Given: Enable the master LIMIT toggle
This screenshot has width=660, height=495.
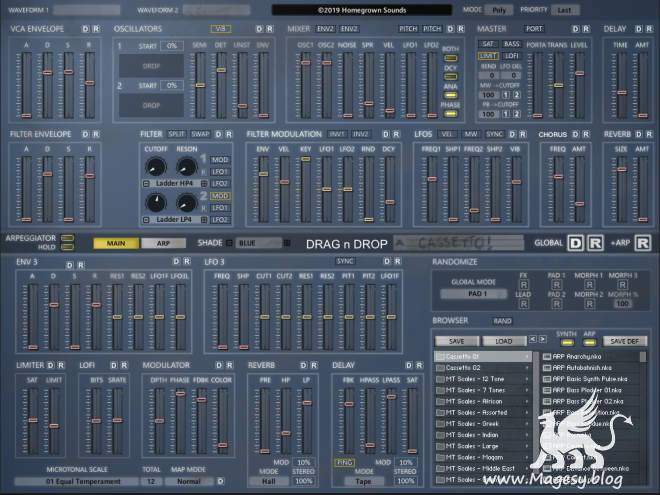Looking at the screenshot, I should 488,56.
